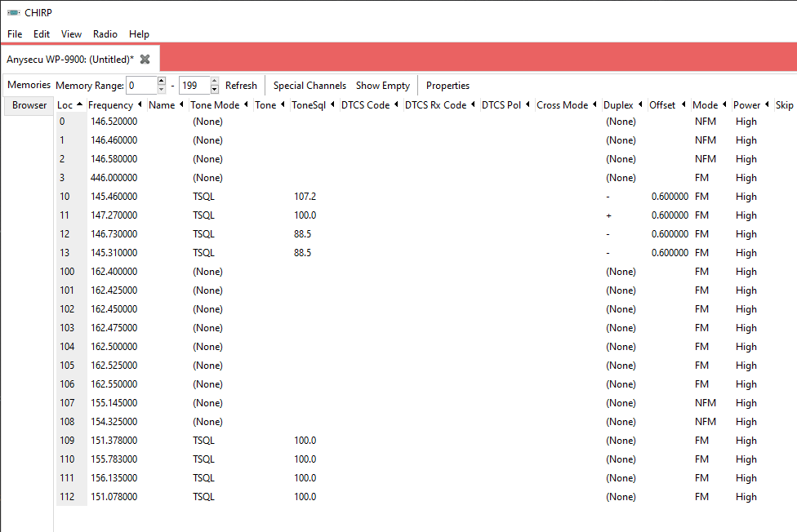
Task: Click the Special Channels button
Action: (x=309, y=86)
